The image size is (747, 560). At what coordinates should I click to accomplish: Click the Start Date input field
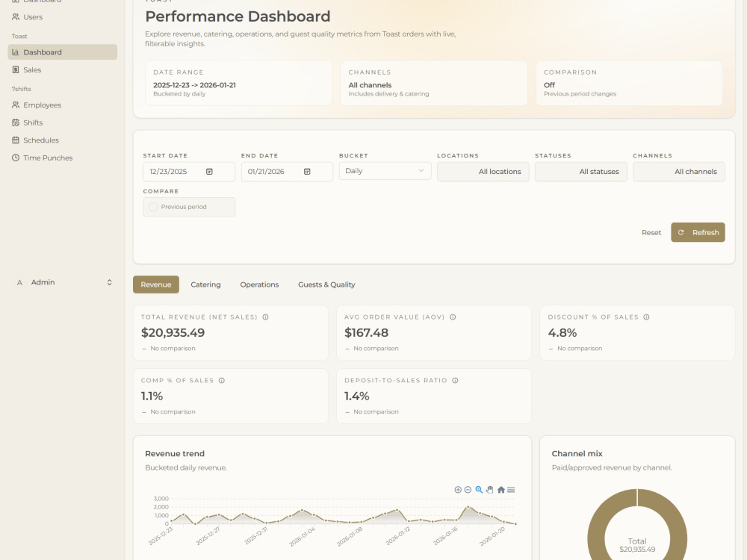point(189,172)
